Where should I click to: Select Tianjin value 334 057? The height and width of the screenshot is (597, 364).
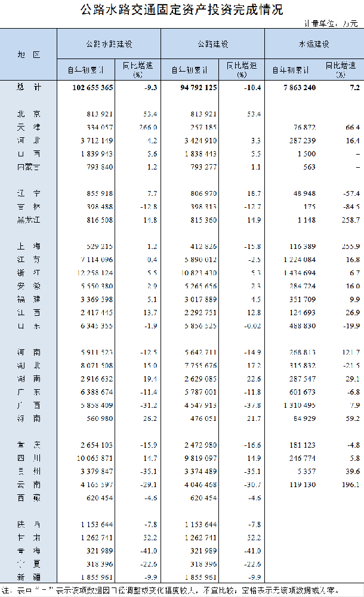[100, 127]
